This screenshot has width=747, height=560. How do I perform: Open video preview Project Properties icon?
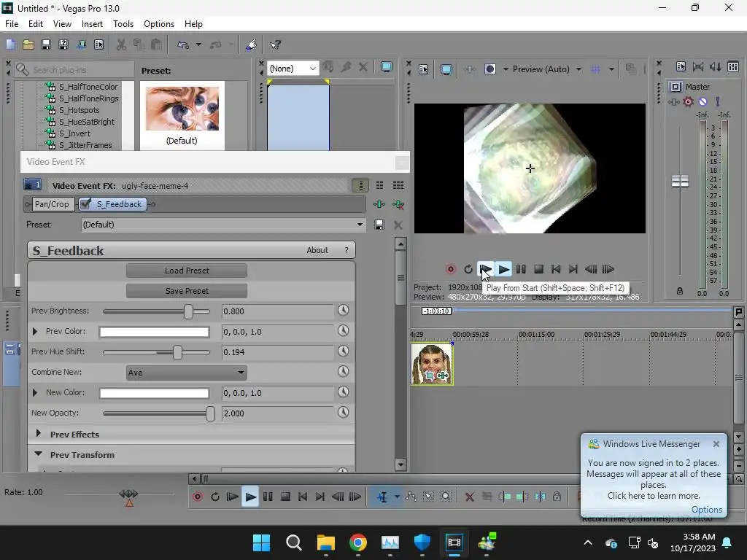click(424, 69)
